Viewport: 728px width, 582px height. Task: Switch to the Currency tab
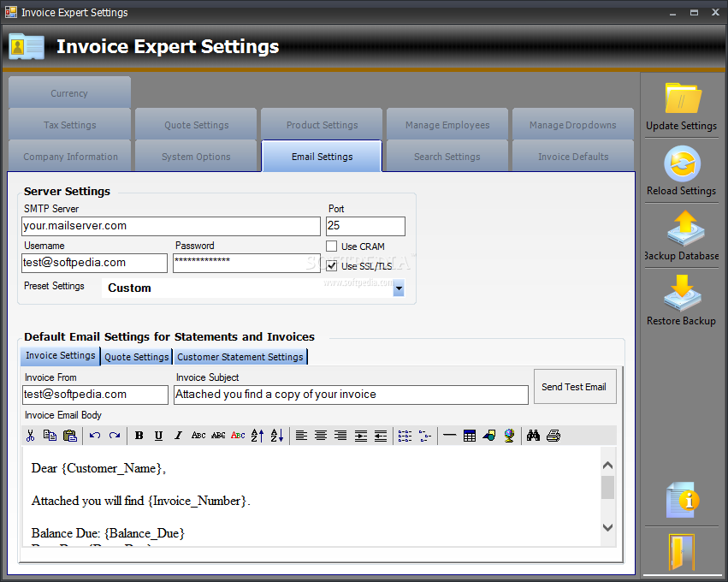click(69, 93)
